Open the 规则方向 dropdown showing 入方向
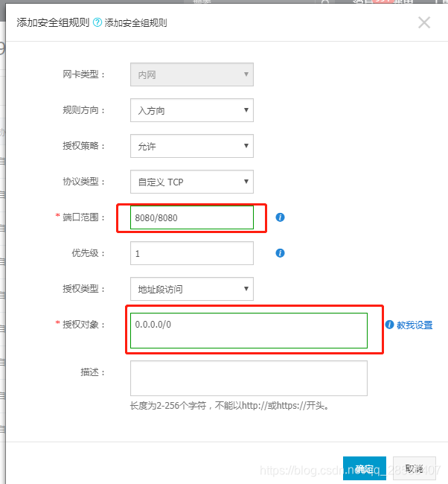The height and width of the screenshot is (484, 448). click(192, 110)
